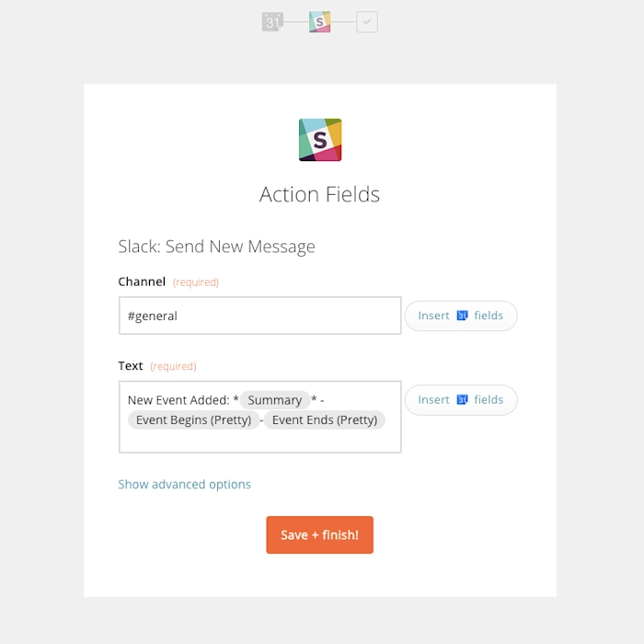The height and width of the screenshot is (644, 644).
Task: Click 'Slack: Send New Message' subtitle
Action: click(x=216, y=247)
